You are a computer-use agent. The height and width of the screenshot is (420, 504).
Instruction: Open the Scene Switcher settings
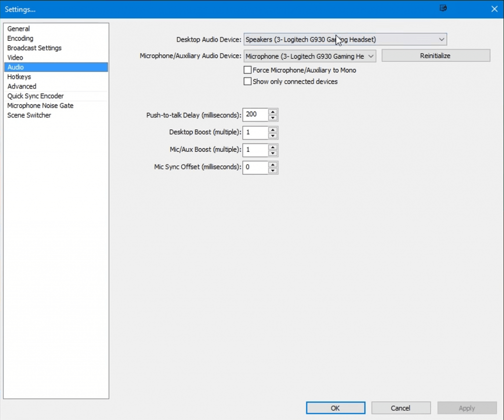[x=56, y=115]
